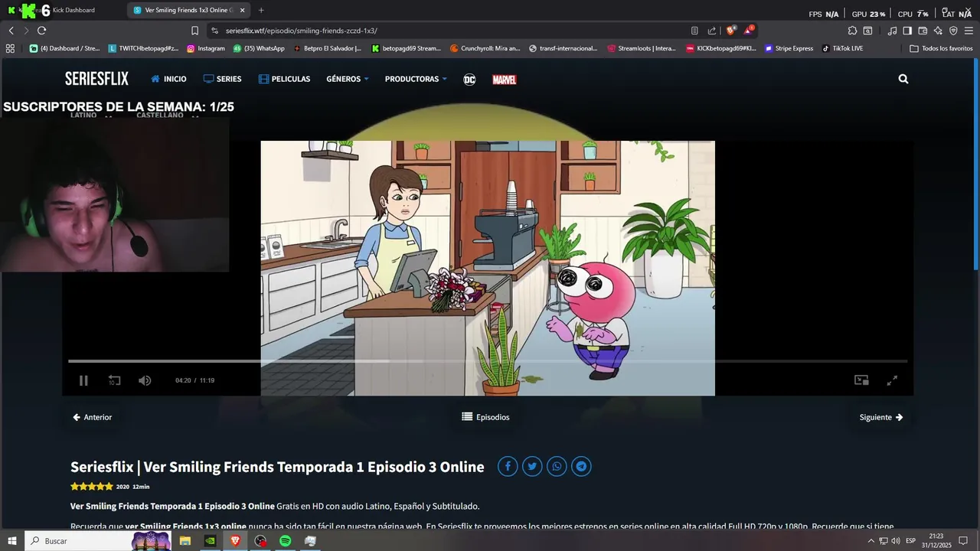Open the TikTok LIVE bookmark
Screen dimensions: 980x551
pyautogui.click(x=842, y=48)
